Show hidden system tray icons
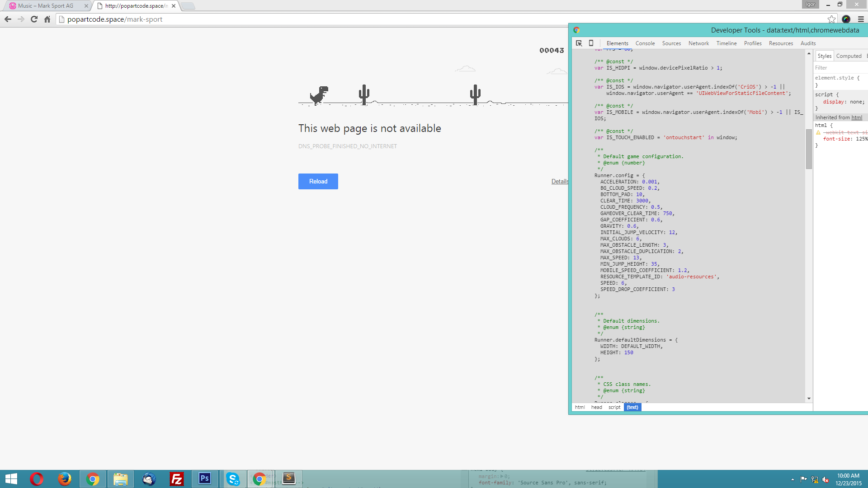Screen dimensions: 868x488 [793, 479]
